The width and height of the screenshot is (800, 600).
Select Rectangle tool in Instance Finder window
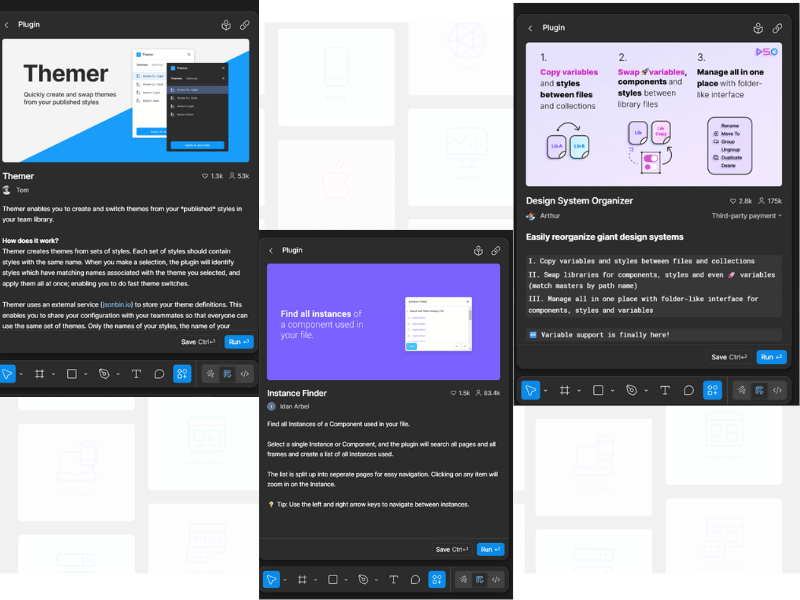click(x=333, y=580)
